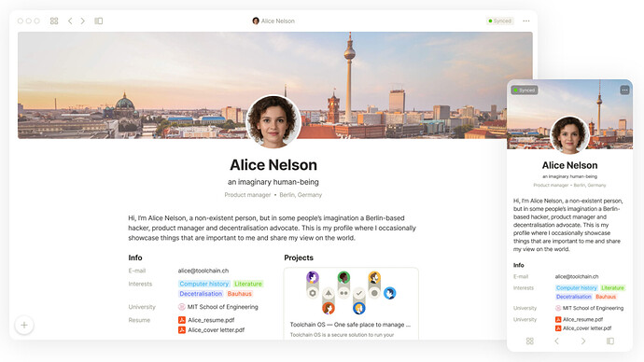Click the Synced status badge in desktop toolbar
The image size is (644, 362).
click(500, 21)
